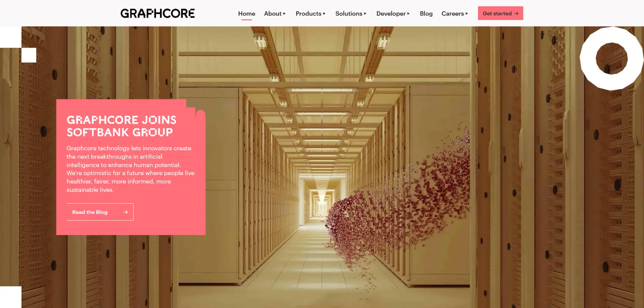Click the Graphcore logo
This screenshot has width=644, height=308.
[x=157, y=14]
